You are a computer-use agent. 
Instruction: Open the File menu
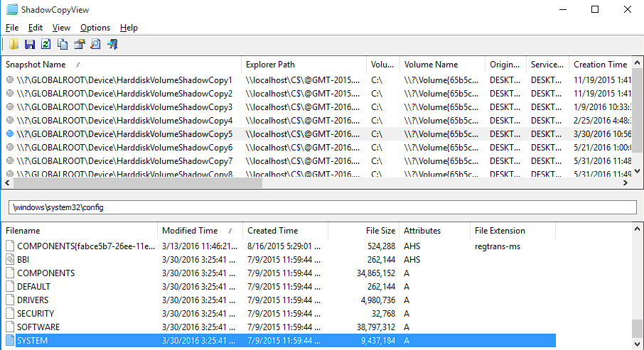tap(12, 28)
